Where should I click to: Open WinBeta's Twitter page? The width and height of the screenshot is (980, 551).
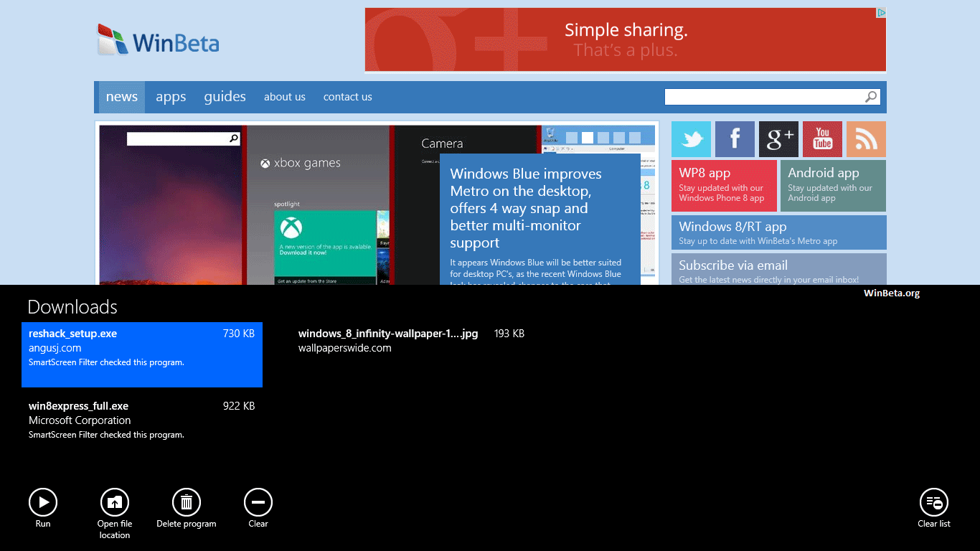[691, 139]
